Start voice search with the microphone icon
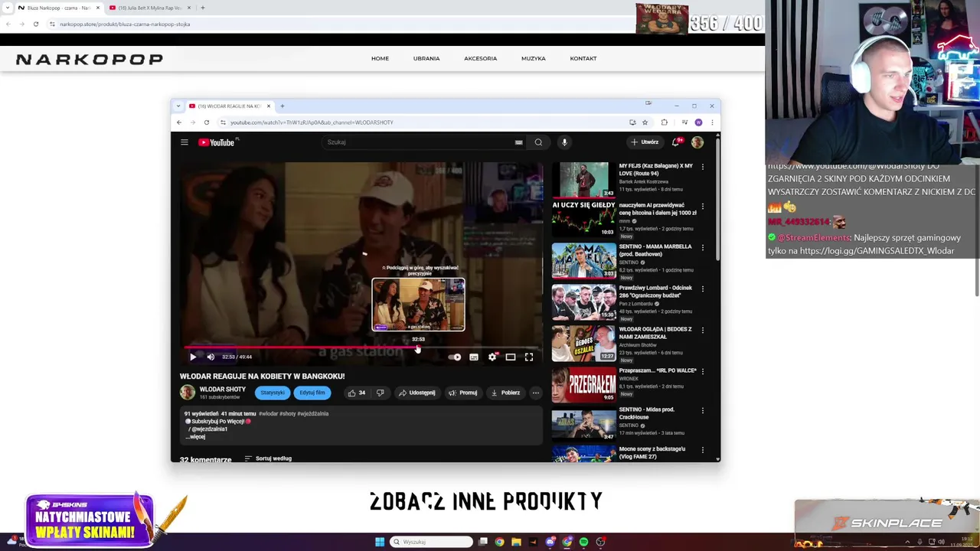Screen dimensions: 980x551 coord(564,142)
